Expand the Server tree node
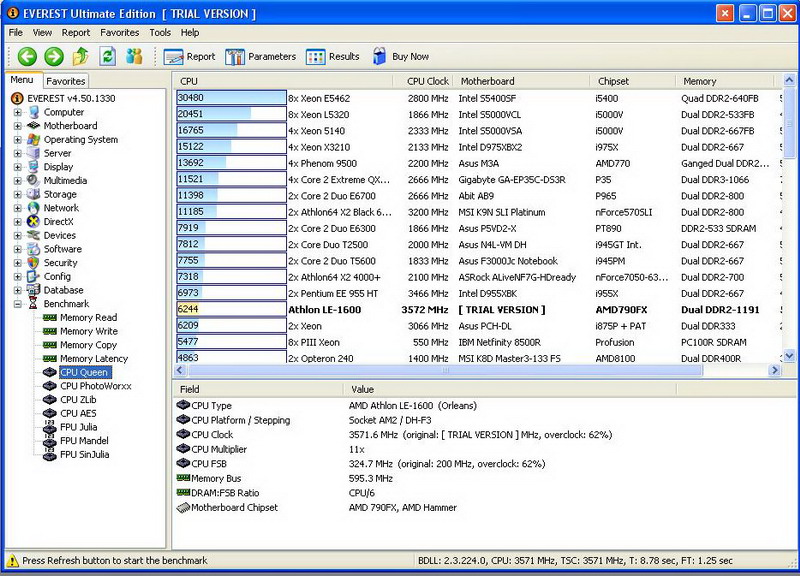Image resolution: width=800 pixels, height=576 pixels. [x=18, y=154]
